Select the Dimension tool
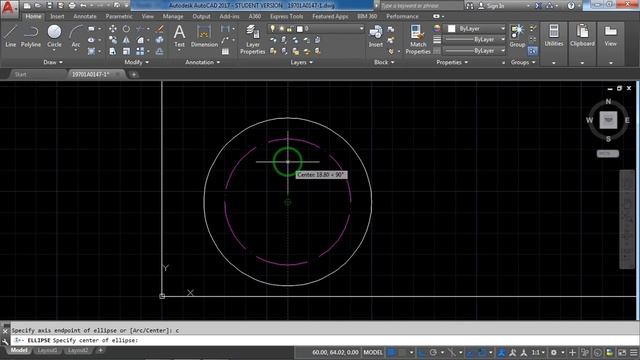640x360 pixels. point(204,36)
